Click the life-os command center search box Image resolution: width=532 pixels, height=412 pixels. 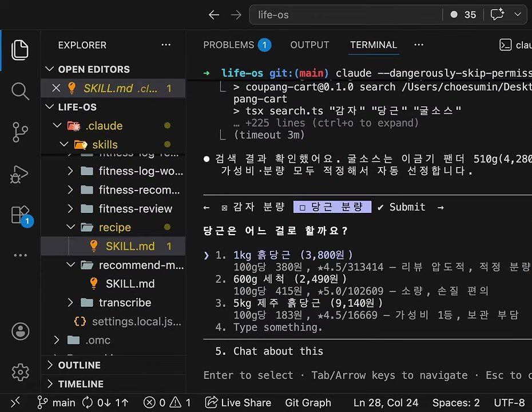[346, 15]
